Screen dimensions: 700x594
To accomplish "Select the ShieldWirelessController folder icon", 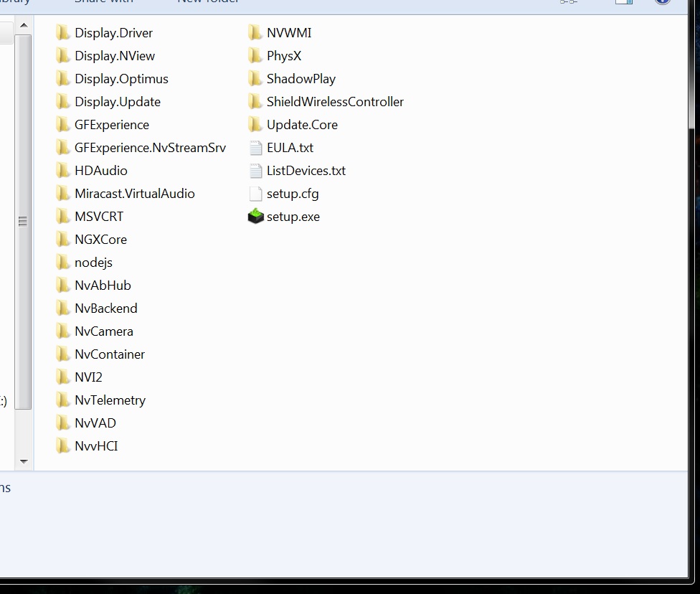I will pos(255,102).
